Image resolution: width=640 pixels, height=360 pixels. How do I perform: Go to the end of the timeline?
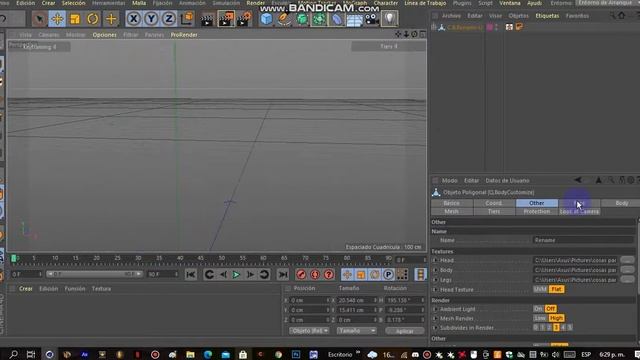click(283, 274)
